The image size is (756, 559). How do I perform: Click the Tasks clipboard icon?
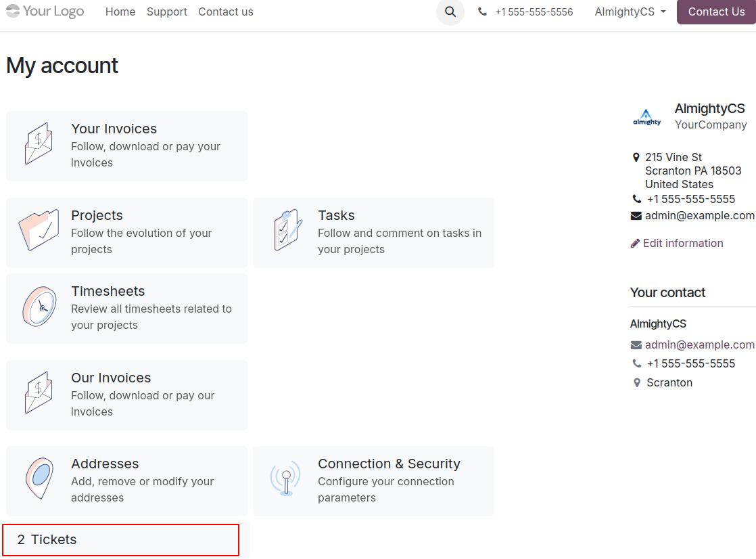[x=287, y=231]
